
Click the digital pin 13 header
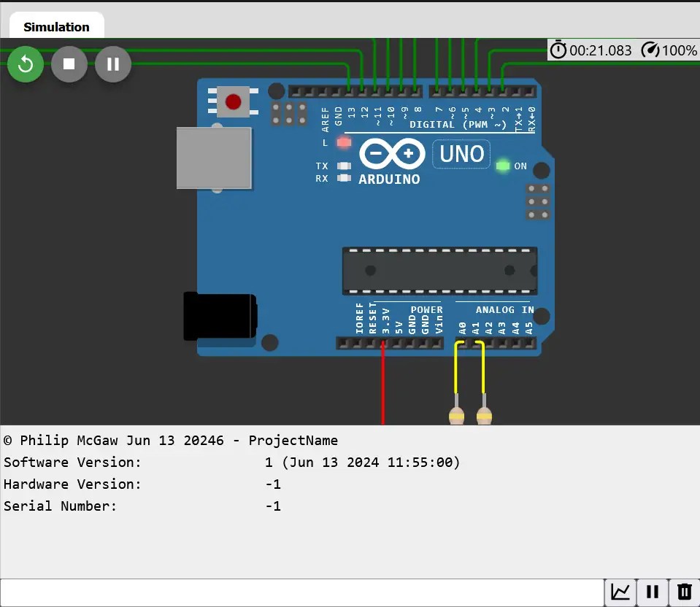pos(349,93)
